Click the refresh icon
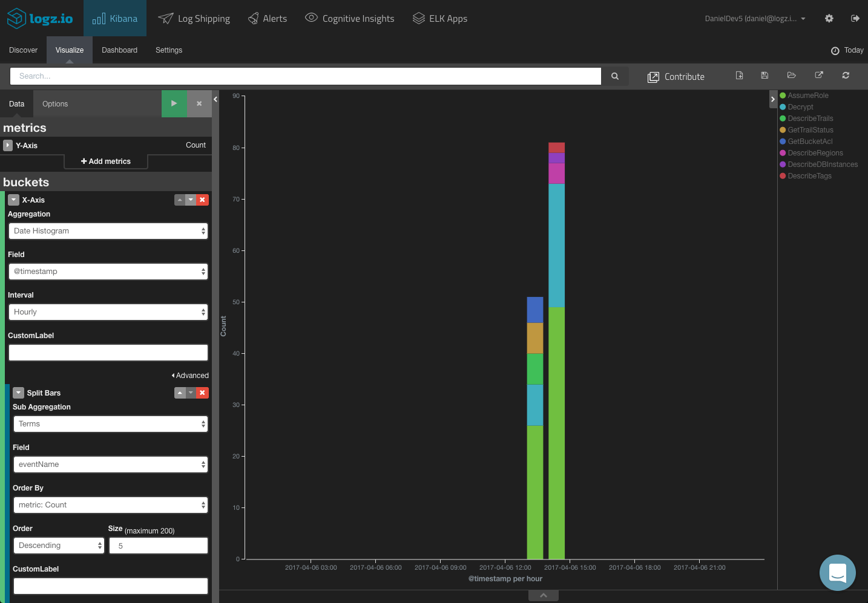The image size is (868, 603). click(x=846, y=76)
